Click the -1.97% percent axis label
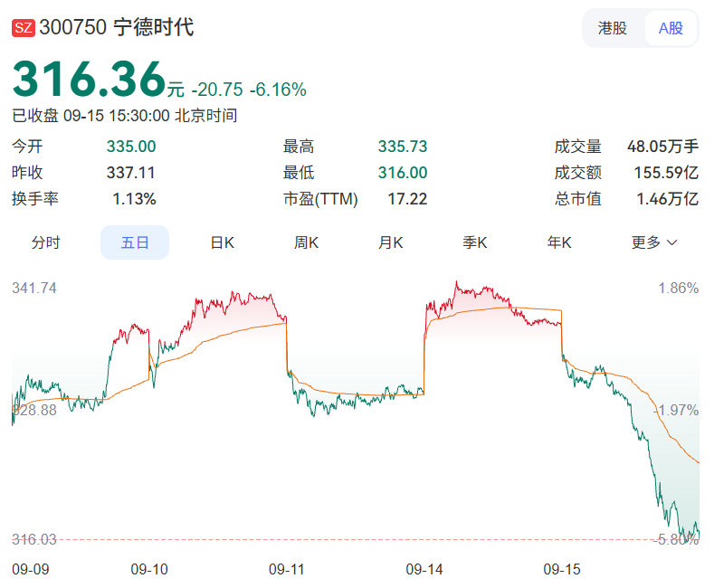Image resolution: width=714 pixels, height=588 pixels. 676,410
